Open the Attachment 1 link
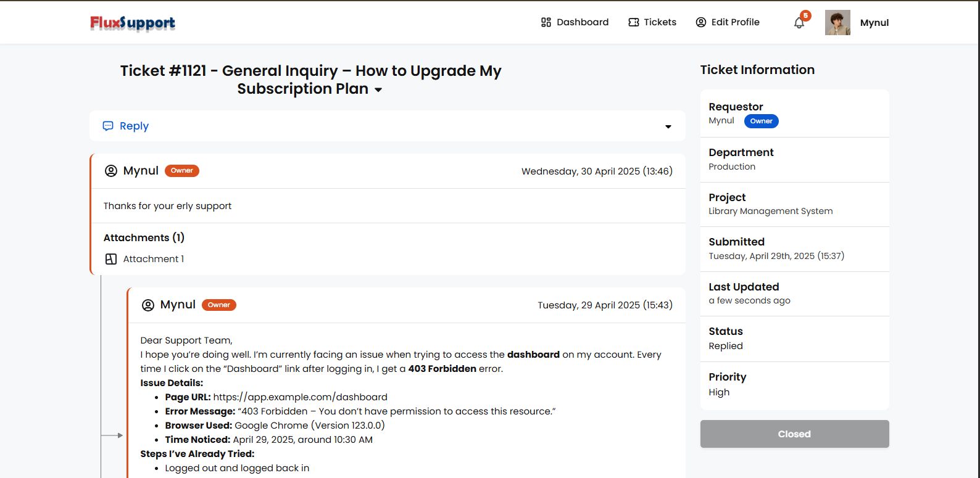The width and height of the screenshot is (980, 478). pos(154,259)
